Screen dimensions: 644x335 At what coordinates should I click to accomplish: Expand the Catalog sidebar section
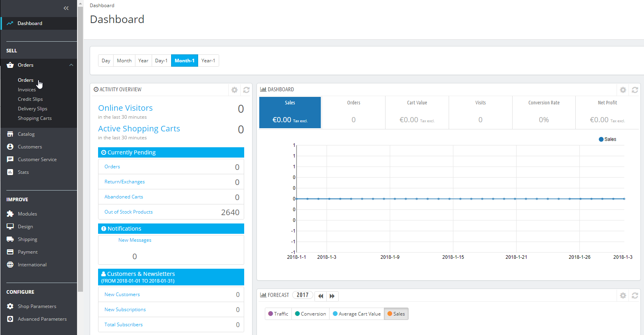coord(26,134)
